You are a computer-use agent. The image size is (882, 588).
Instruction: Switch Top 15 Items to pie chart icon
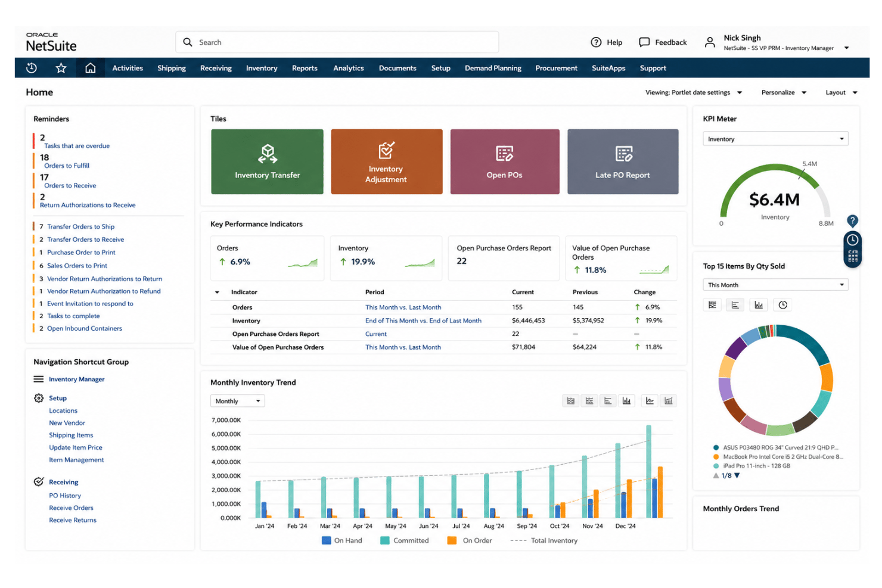tap(783, 305)
